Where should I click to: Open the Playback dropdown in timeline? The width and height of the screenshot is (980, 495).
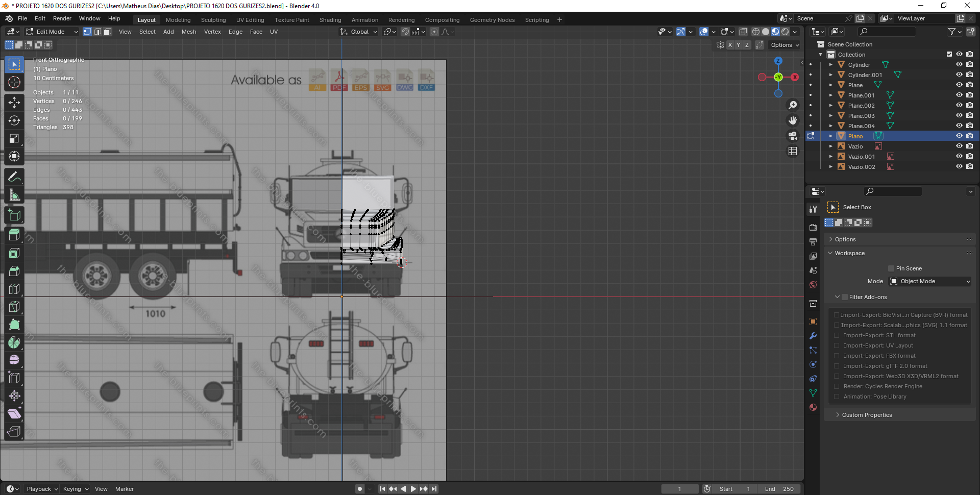tap(42, 489)
